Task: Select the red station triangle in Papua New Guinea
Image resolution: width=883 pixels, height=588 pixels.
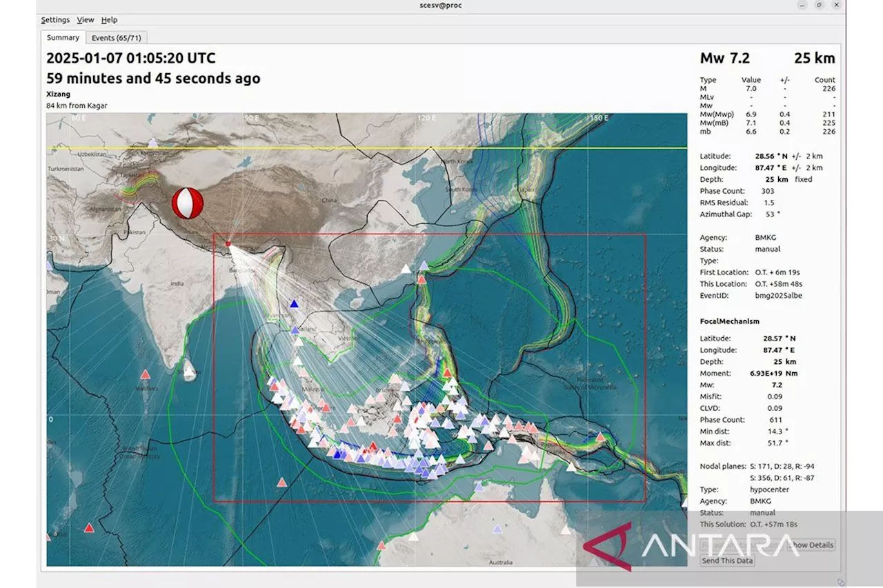Action: 600,436
